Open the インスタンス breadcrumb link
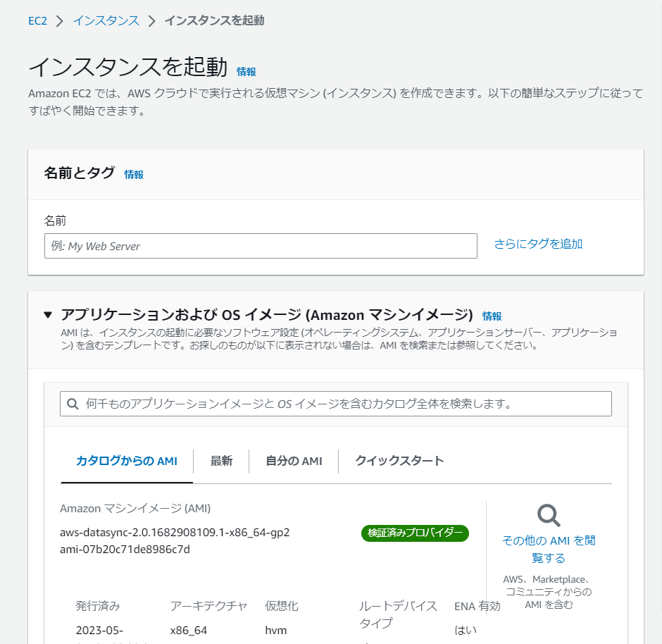Viewport: 662px width, 644px height. coord(106,20)
